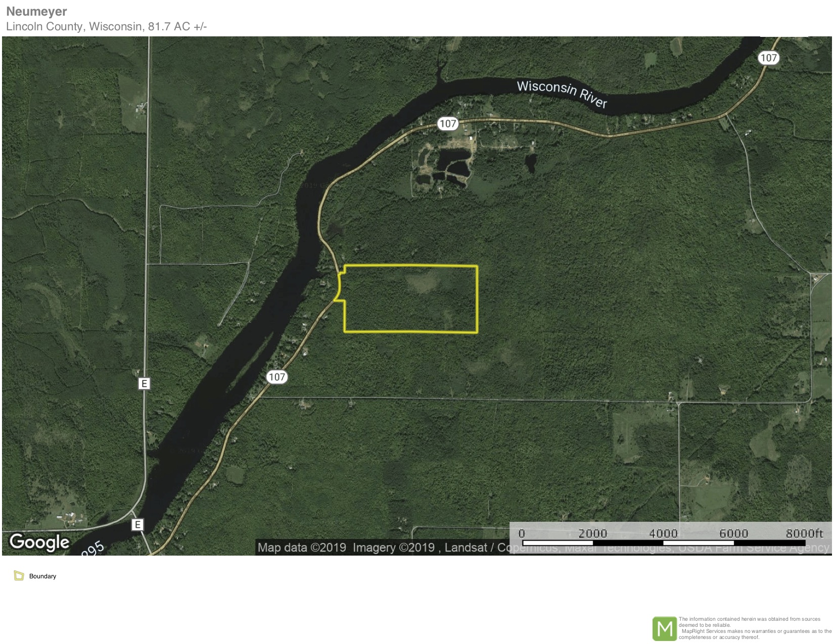Screen dimensions: 834x644
Task: Click the Wisconsin River label
Action: [562, 93]
